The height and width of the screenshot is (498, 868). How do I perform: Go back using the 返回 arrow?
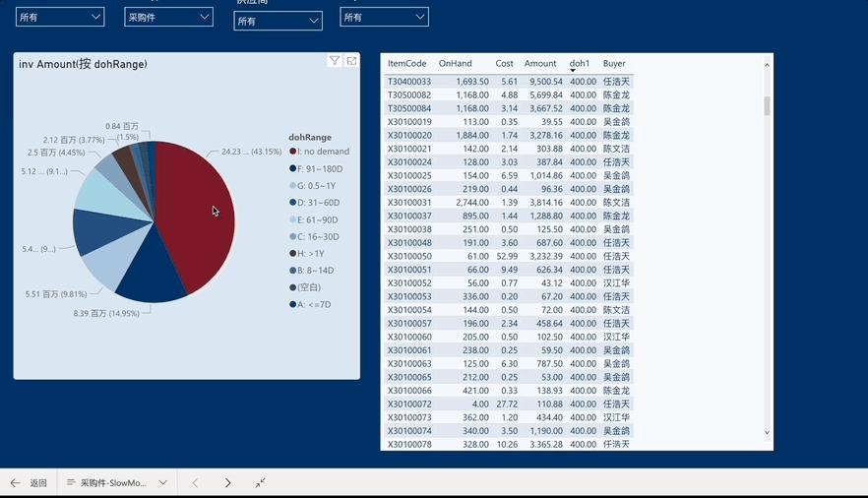pos(15,483)
